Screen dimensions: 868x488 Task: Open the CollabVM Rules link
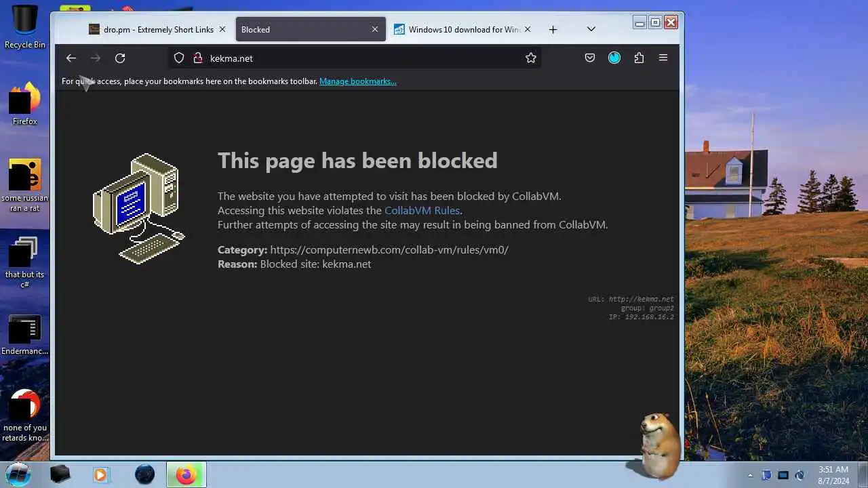click(422, 211)
